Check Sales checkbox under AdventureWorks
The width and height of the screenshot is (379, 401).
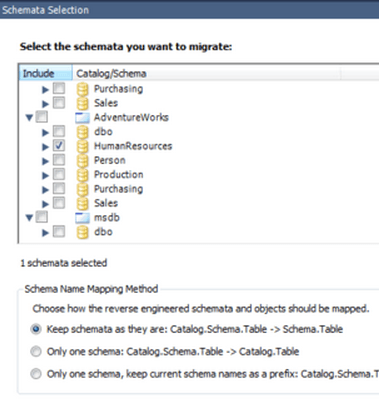pyautogui.click(x=59, y=203)
